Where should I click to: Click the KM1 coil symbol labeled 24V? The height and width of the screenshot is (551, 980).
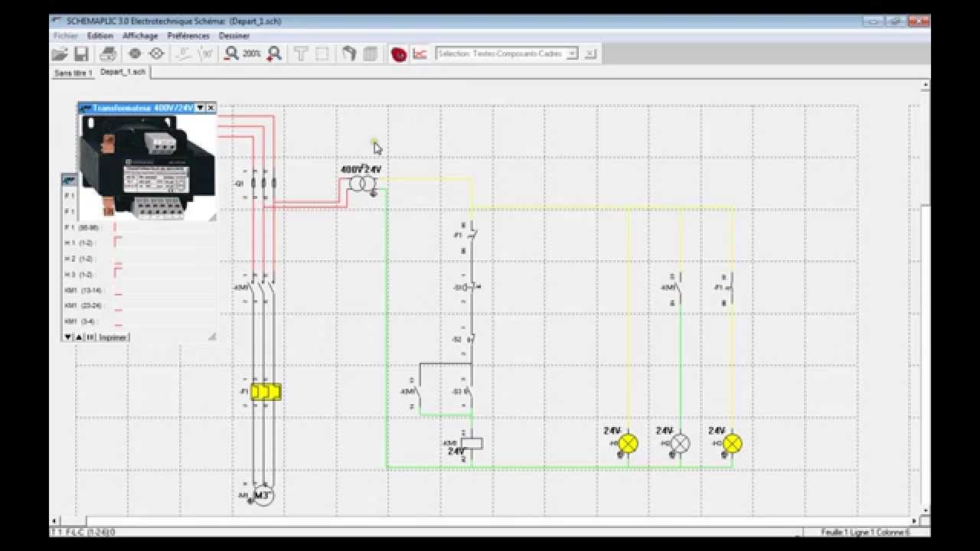(472, 443)
